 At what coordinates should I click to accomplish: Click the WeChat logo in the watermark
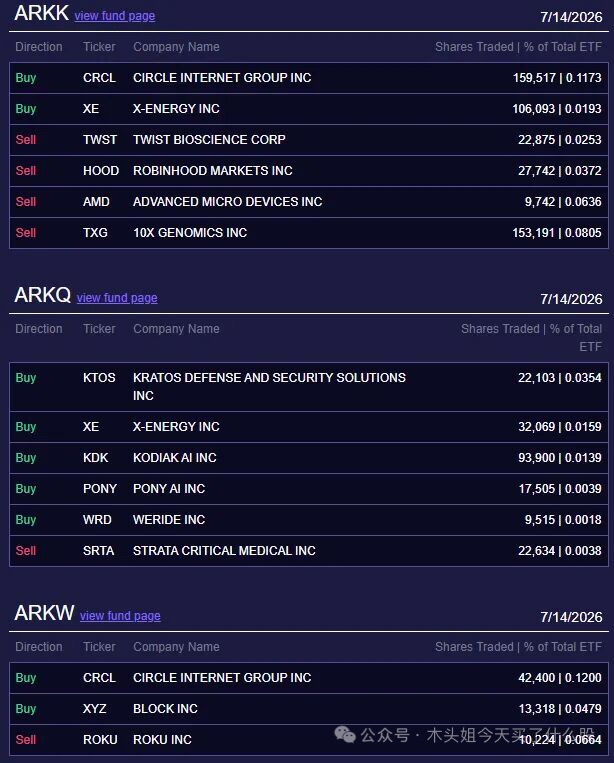(345, 734)
